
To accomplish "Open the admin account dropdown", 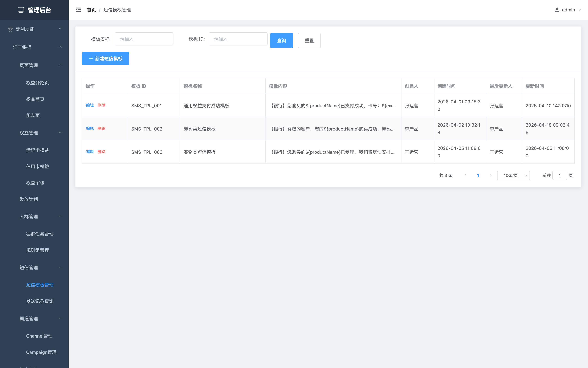I will [568, 10].
